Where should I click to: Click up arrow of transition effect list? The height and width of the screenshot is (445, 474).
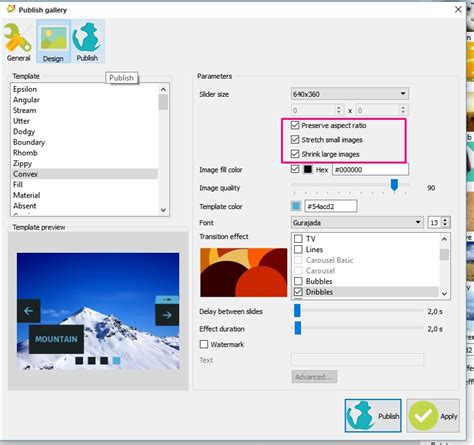coord(444,239)
